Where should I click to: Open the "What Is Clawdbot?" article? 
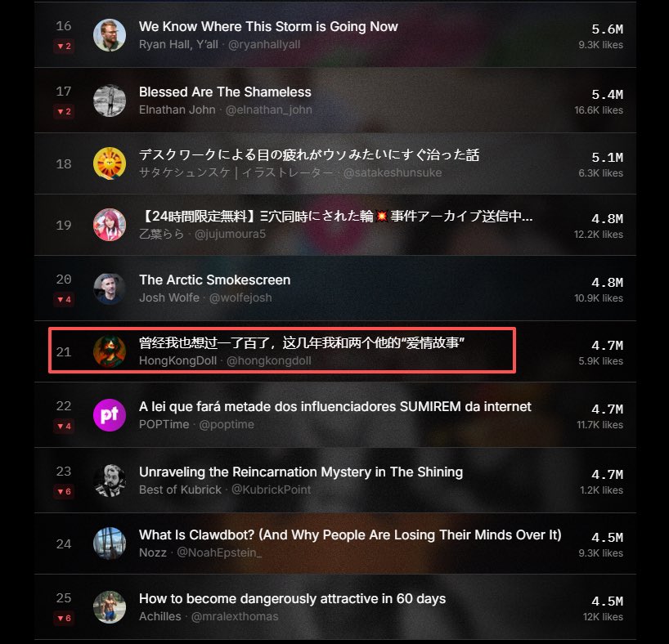pyautogui.click(x=350, y=534)
